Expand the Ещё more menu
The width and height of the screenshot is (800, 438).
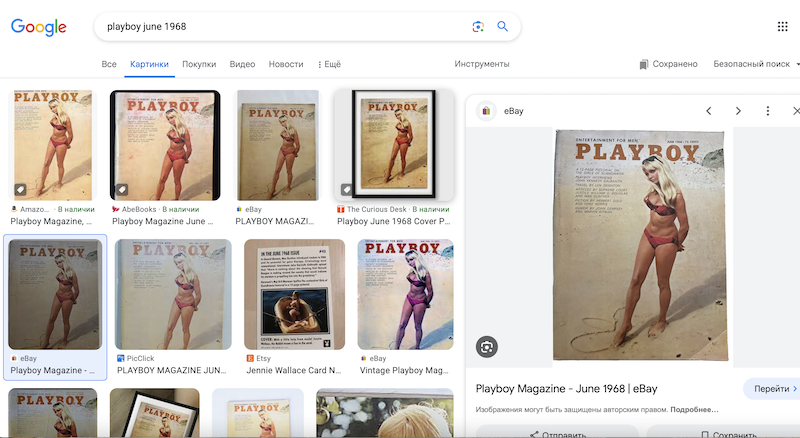point(329,64)
